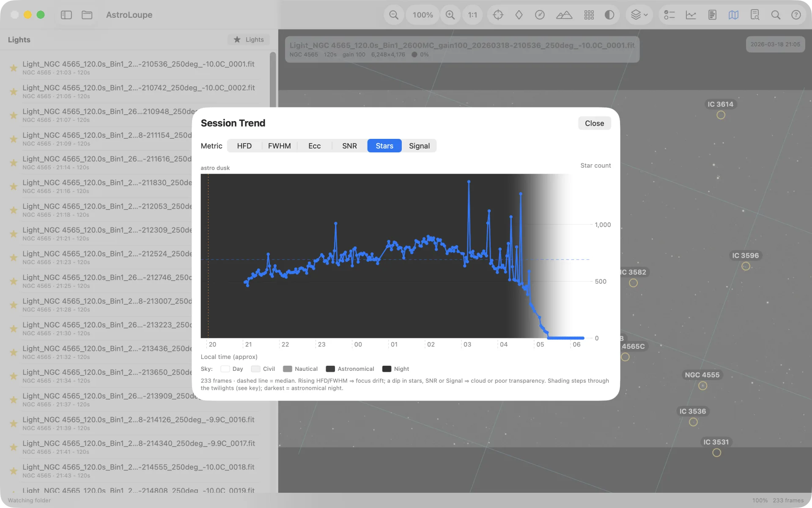The height and width of the screenshot is (508, 812).
Task: Open the document search inspector icon
Action: tap(755, 15)
